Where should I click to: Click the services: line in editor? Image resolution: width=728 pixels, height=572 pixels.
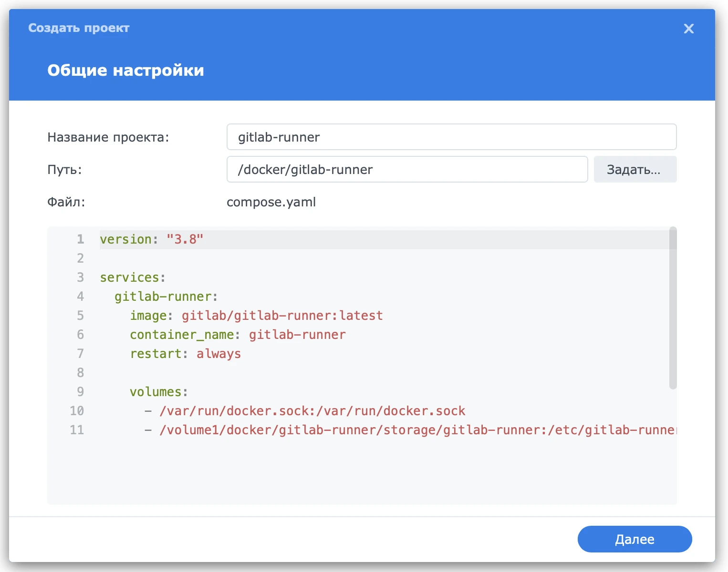133,277
